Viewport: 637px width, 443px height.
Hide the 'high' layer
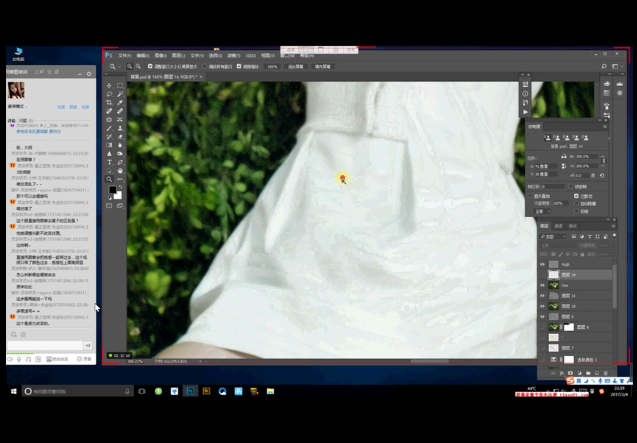pyautogui.click(x=542, y=265)
